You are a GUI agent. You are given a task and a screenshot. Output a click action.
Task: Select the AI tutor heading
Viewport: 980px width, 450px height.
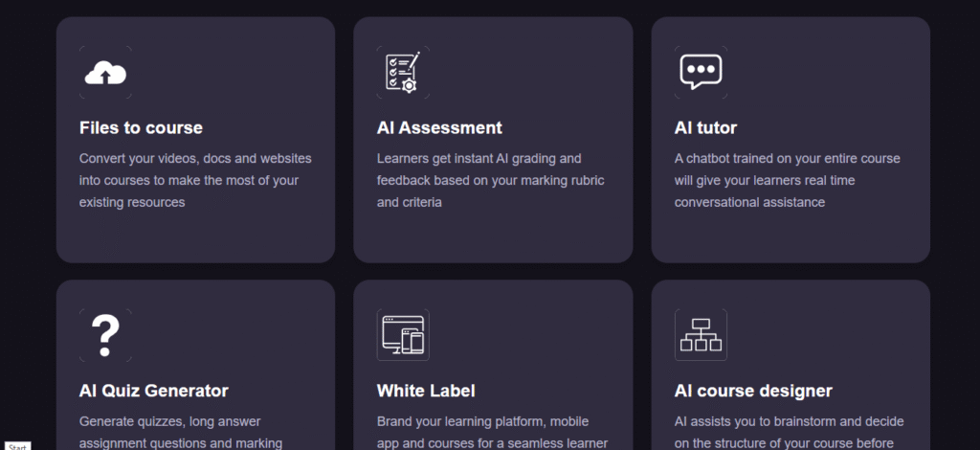click(x=705, y=128)
